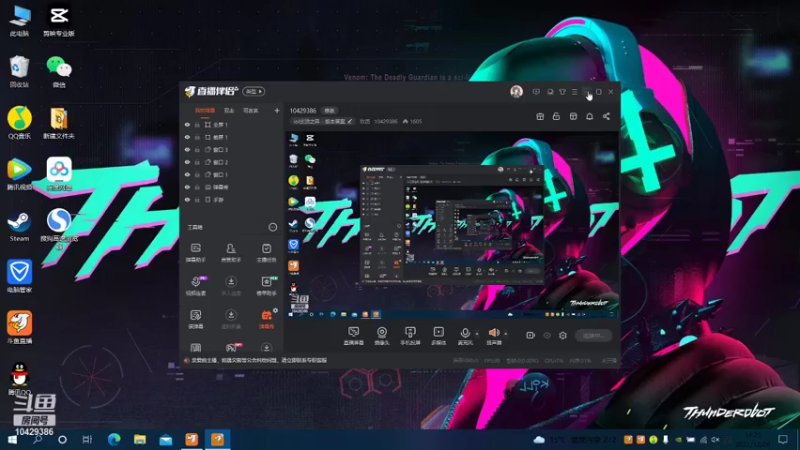This screenshot has width=800, height=450.
Task: Open the 视频连麦 tool with purple badge
Action: pyautogui.click(x=196, y=286)
